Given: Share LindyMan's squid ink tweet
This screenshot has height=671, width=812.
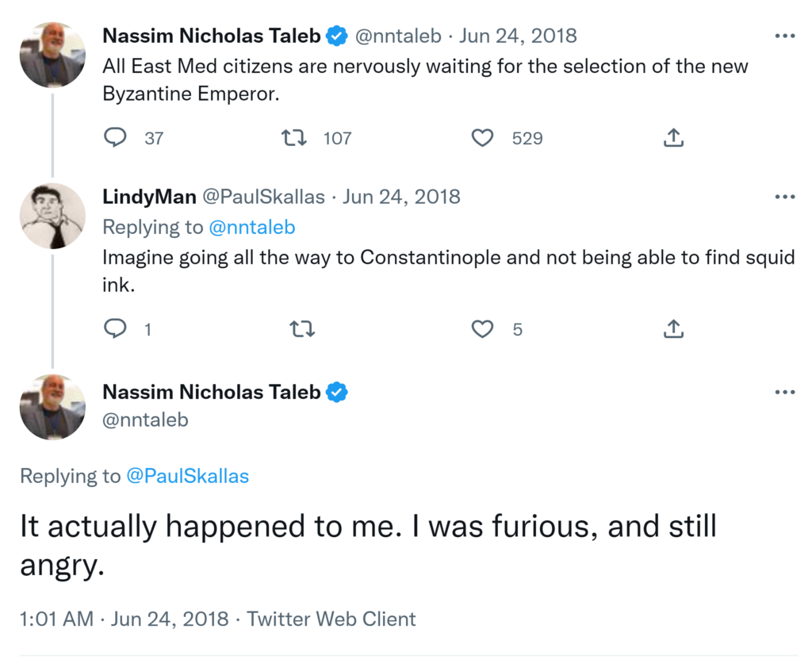Looking at the screenshot, I should [x=672, y=328].
